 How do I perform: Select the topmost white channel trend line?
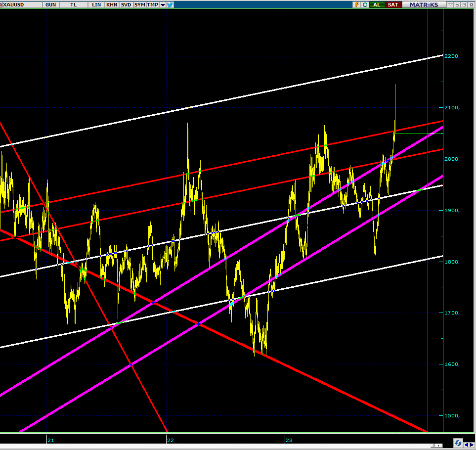tap(221, 101)
